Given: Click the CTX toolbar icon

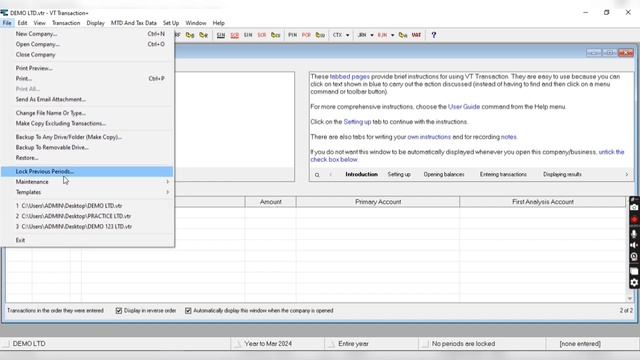Looking at the screenshot, I should tap(337, 35).
